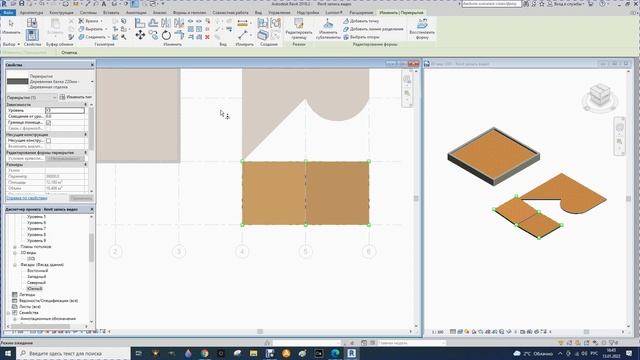The width and height of the screenshot is (640, 360).
Task: Toggle Room Bounding (Граница помещения) checkbox
Action: tap(49, 122)
